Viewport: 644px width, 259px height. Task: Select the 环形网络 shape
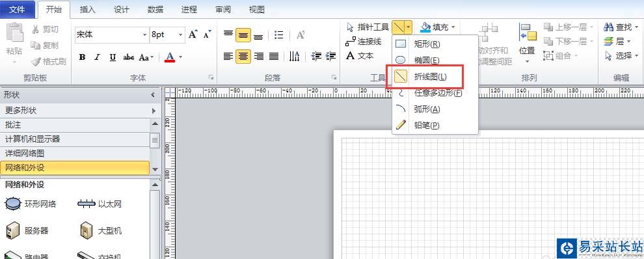(31, 204)
